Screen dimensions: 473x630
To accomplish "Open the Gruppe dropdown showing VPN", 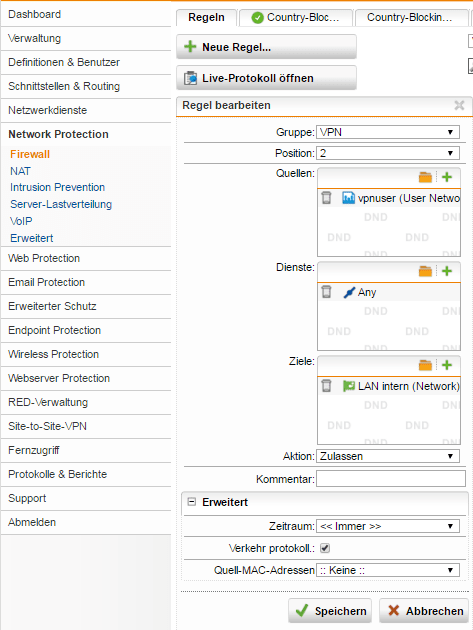I will pyautogui.click(x=388, y=132).
